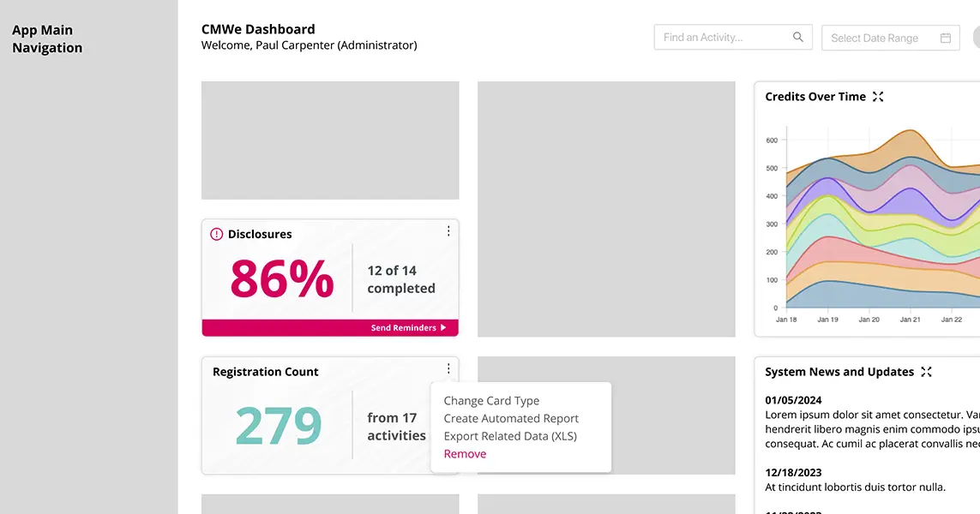This screenshot has height=514, width=980.
Task: Toggle the Registration Count card three-dot menu
Action: click(448, 369)
